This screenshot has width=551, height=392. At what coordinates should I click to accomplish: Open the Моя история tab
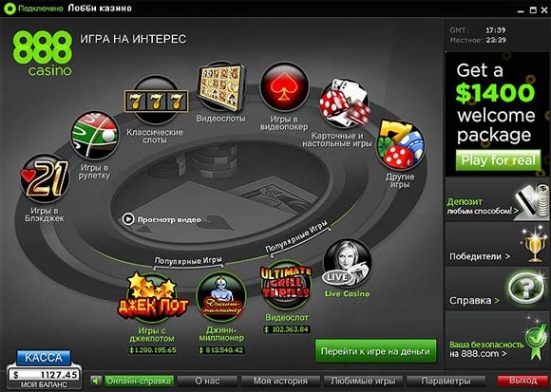click(x=280, y=381)
